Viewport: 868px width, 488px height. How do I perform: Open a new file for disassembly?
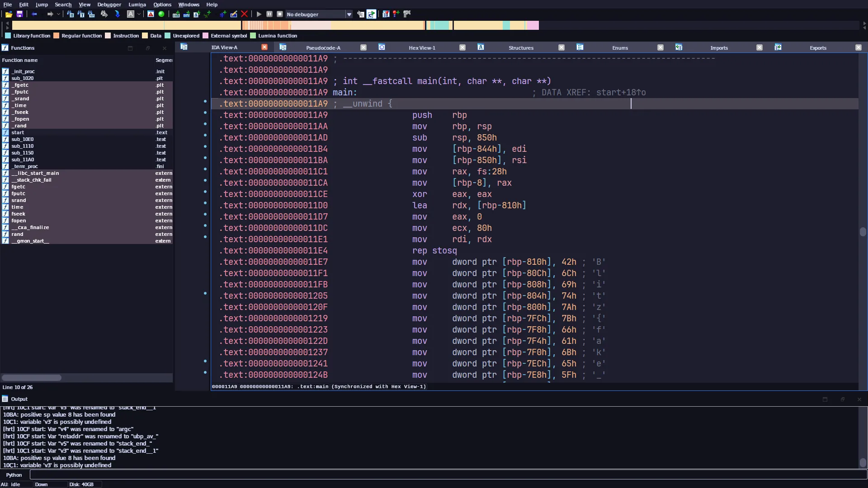(x=9, y=14)
